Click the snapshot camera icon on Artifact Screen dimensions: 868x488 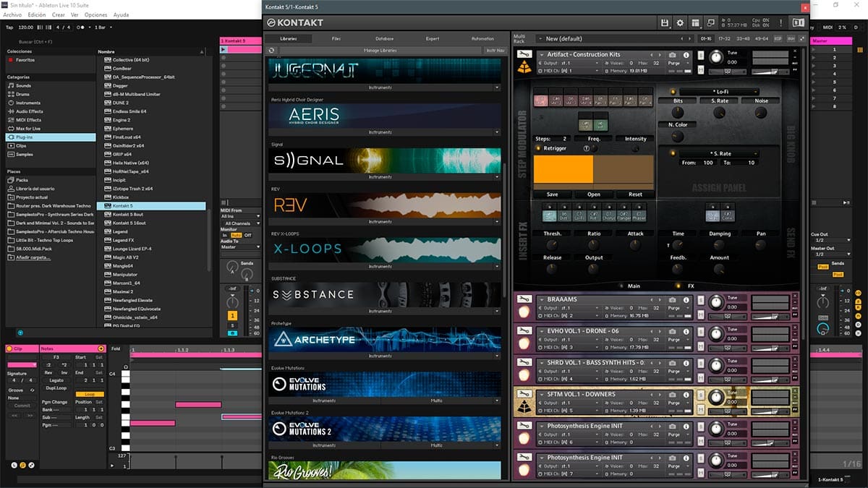673,55
